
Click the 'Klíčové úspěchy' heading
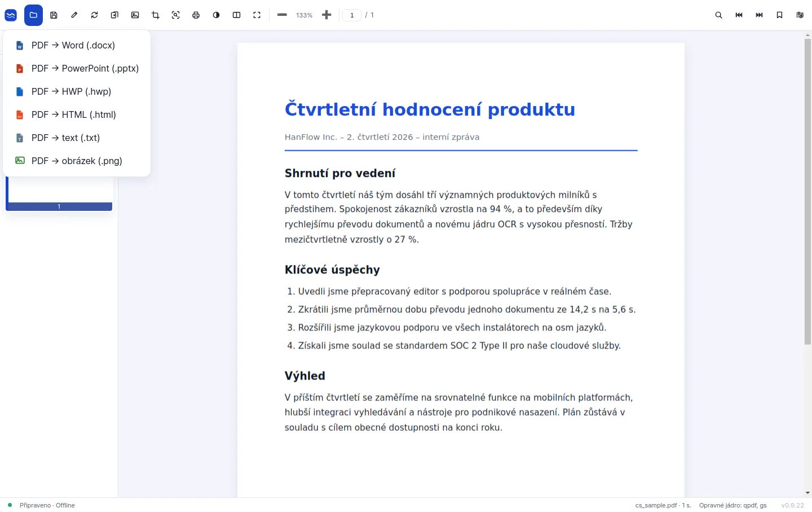tap(332, 270)
